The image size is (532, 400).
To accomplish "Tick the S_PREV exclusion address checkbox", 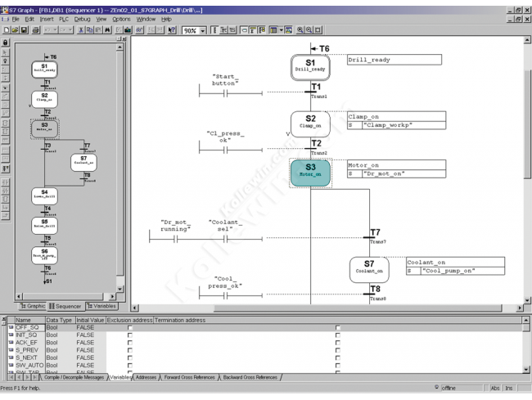I will point(128,350).
